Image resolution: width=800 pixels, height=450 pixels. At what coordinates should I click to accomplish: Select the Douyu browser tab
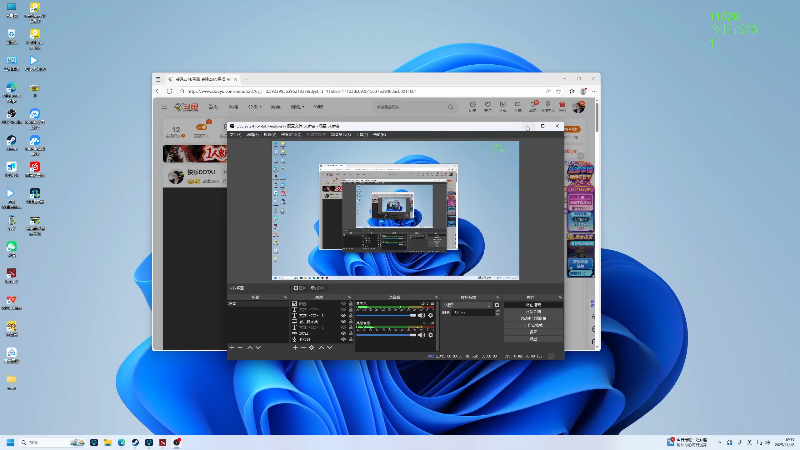(x=203, y=79)
